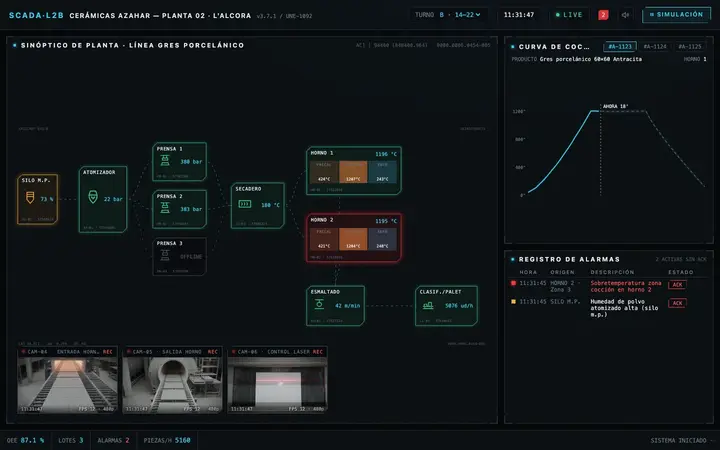Click Horno 2 temperature 1195 °C
This screenshot has width=720, height=450.
[x=386, y=221]
